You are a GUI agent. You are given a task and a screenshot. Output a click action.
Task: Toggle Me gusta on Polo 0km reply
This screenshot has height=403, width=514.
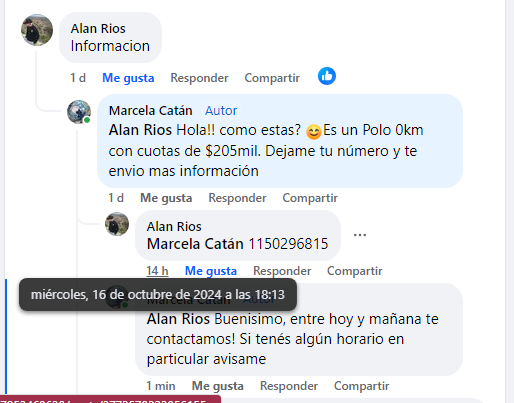click(166, 198)
